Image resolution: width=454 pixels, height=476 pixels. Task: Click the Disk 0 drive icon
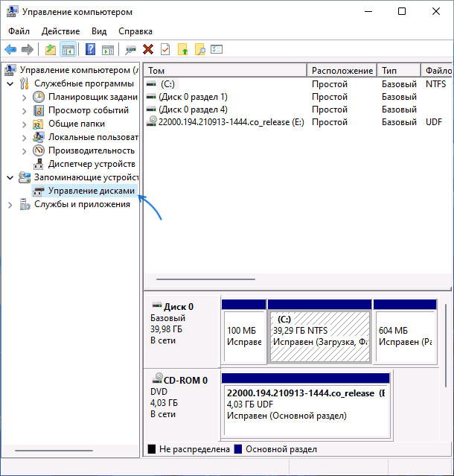pos(157,305)
